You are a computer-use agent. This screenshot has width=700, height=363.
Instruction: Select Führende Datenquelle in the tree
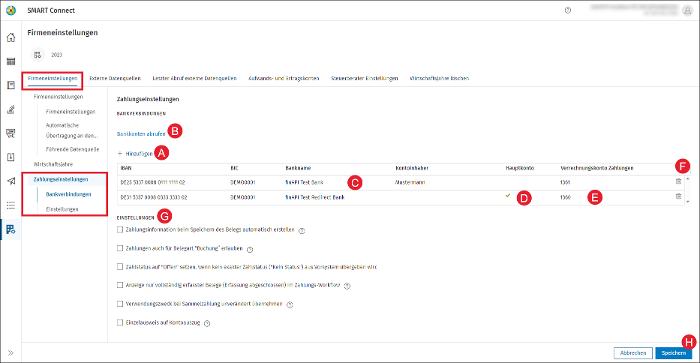(72, 149)
